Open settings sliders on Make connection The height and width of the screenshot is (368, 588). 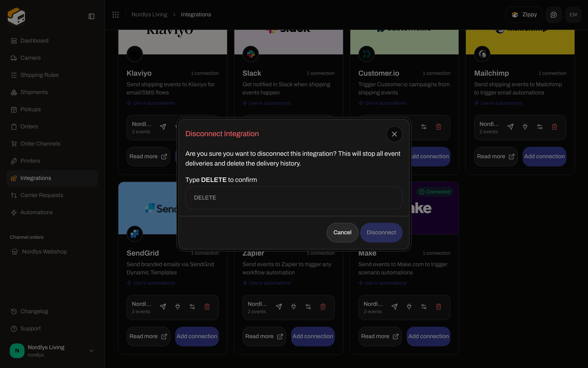pos(423,307)
